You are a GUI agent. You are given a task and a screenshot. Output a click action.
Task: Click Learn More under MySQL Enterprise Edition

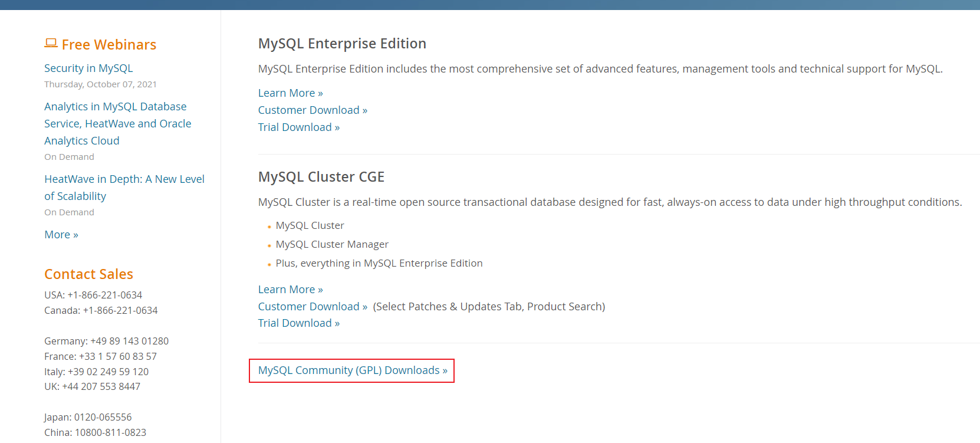(x=290, y=93)
